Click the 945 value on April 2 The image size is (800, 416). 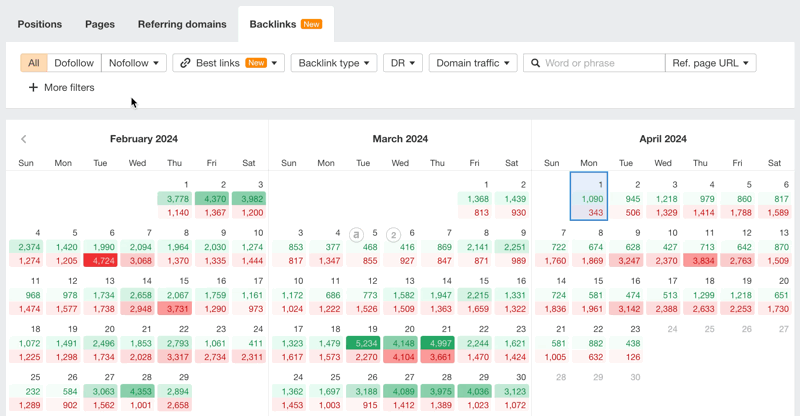[x=626, y=199]
